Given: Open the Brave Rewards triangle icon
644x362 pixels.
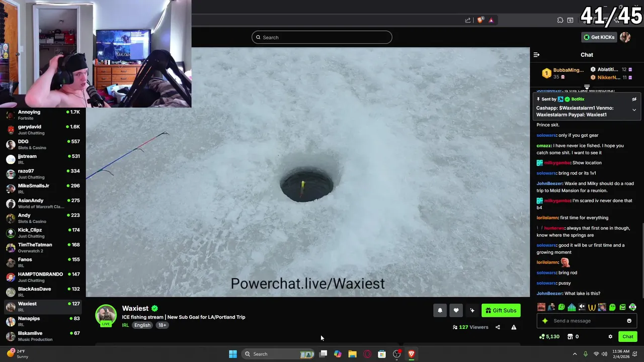Looking at the screenshot, I should click(x=491, y=20).
